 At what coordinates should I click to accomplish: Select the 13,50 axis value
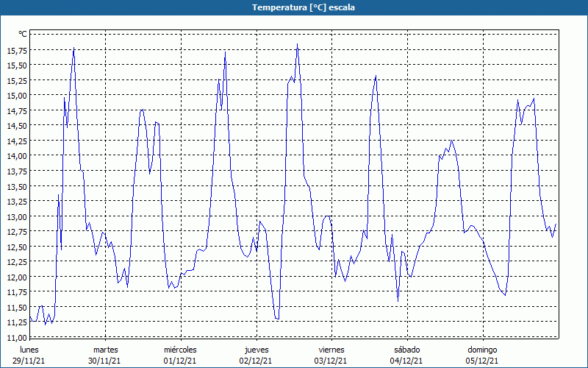17,187
